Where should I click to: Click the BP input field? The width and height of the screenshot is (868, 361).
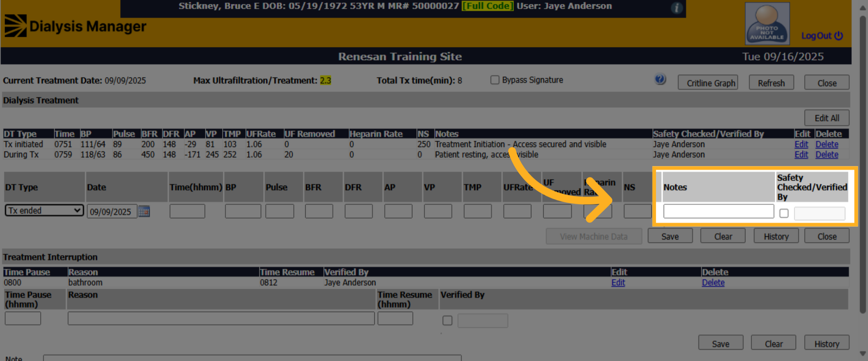pyautogui.click(x=243, y=211)
